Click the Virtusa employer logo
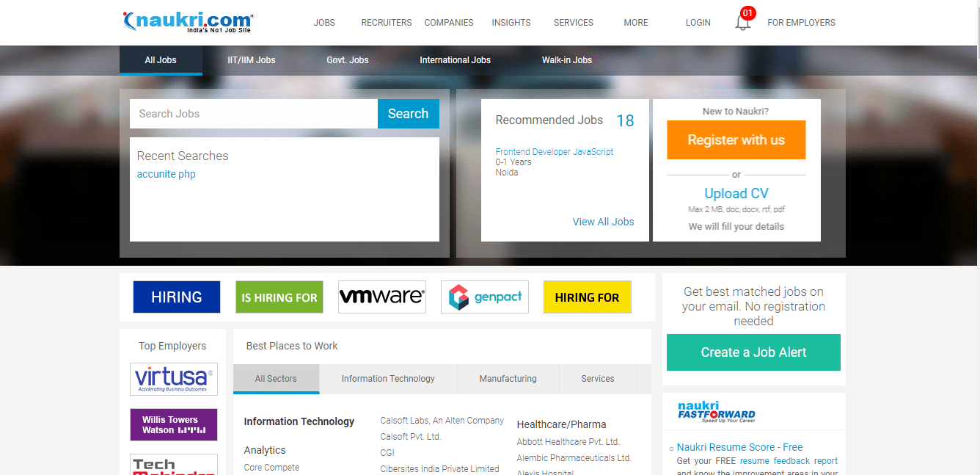This screenshot has width=980, height=475. click(174, 379)
